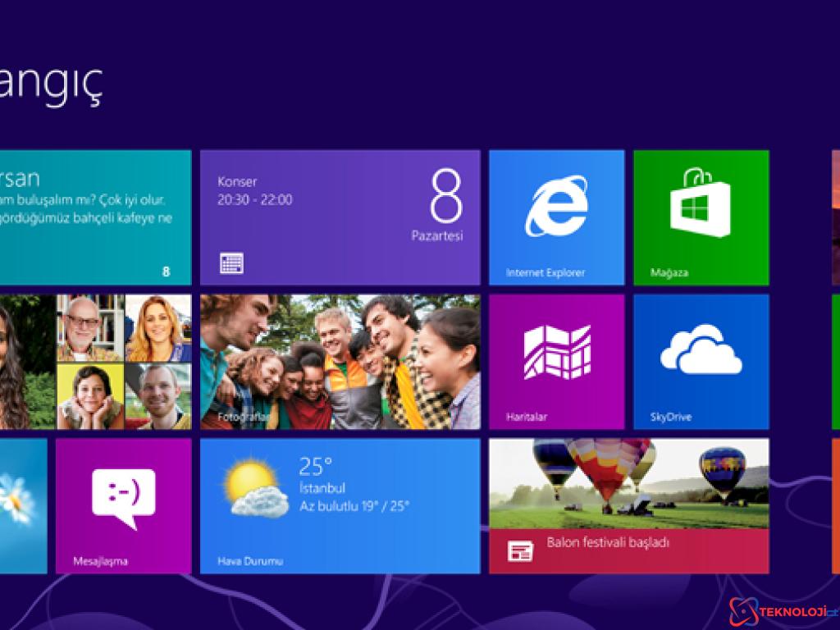Image resolution: width=840 pixels, height=630 pixels.
Task: Open the SkyDrive cloud tile
Action: [x=701, y=361]
